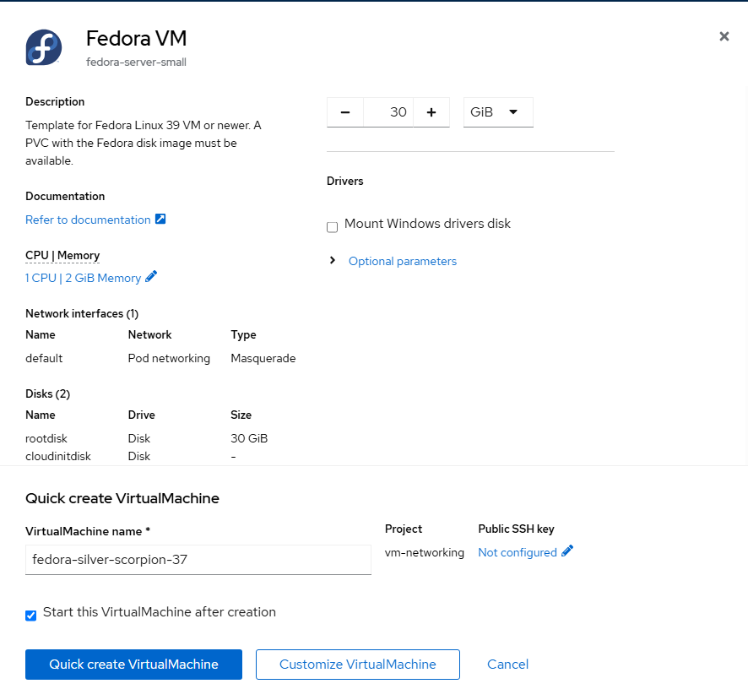Click the CPU | Memory label
748x700 pixels.
click(62, 256)
